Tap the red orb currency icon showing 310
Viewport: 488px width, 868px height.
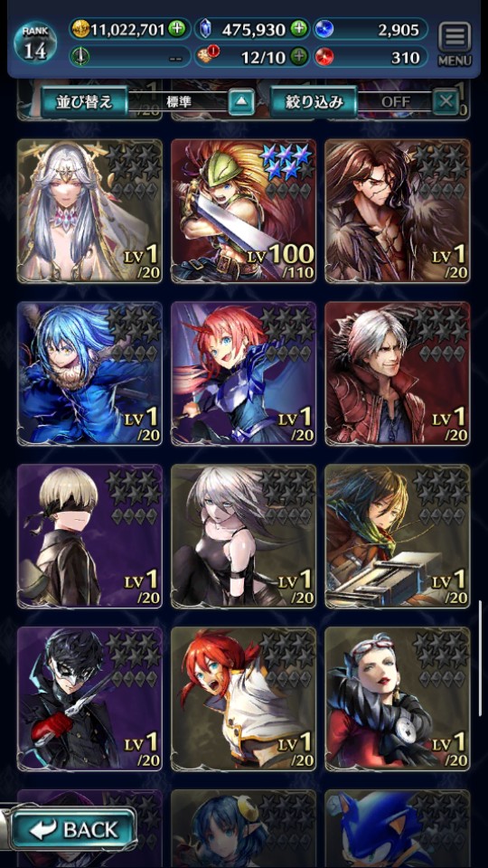click(324, 56)
